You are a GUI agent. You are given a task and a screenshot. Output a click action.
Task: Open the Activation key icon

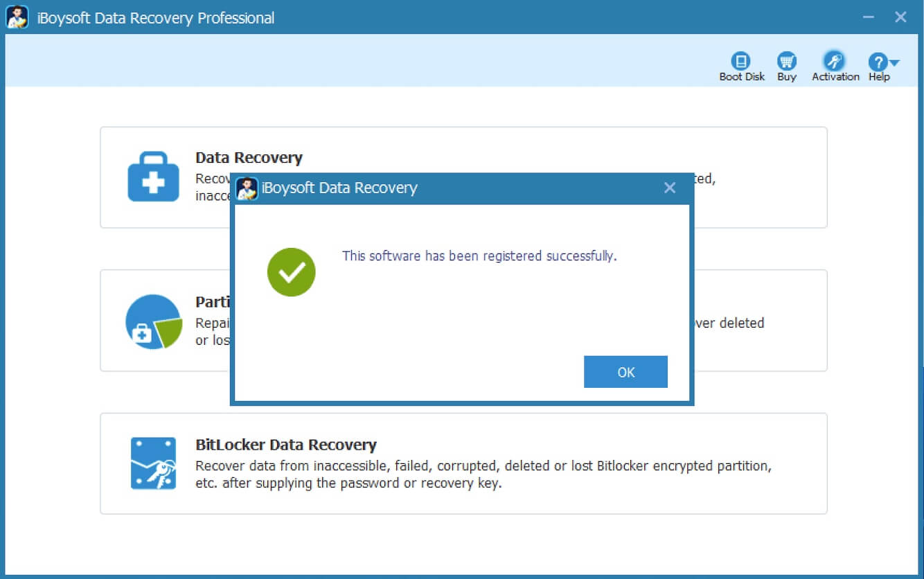(x=833, y=61)
